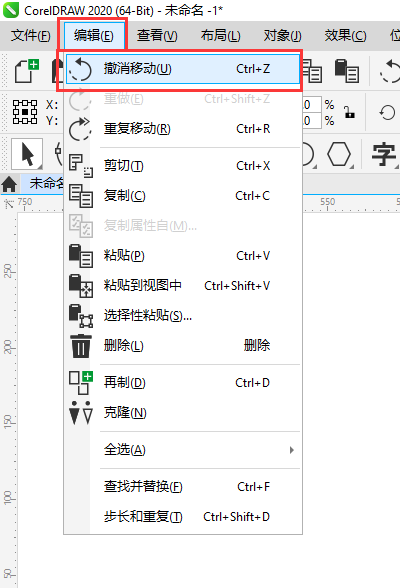Viewport: 400px width, 588px height.
Task: Open the 对象(J) menu
Action: (282, 36)
